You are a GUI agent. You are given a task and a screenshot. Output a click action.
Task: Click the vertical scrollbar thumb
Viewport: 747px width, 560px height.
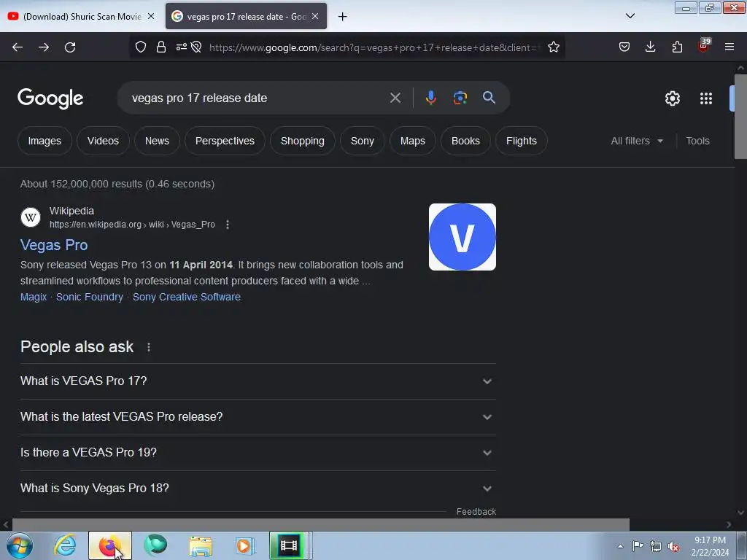click(740, 117)
